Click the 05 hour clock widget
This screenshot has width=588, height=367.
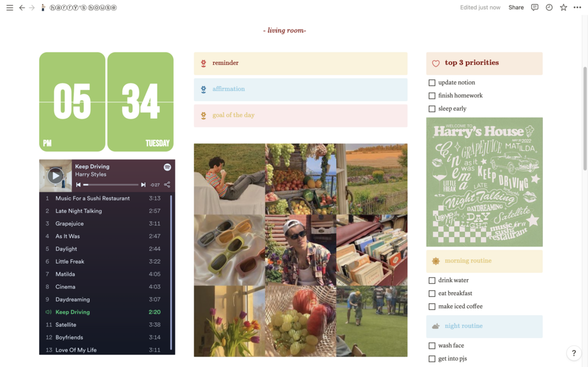73,102
